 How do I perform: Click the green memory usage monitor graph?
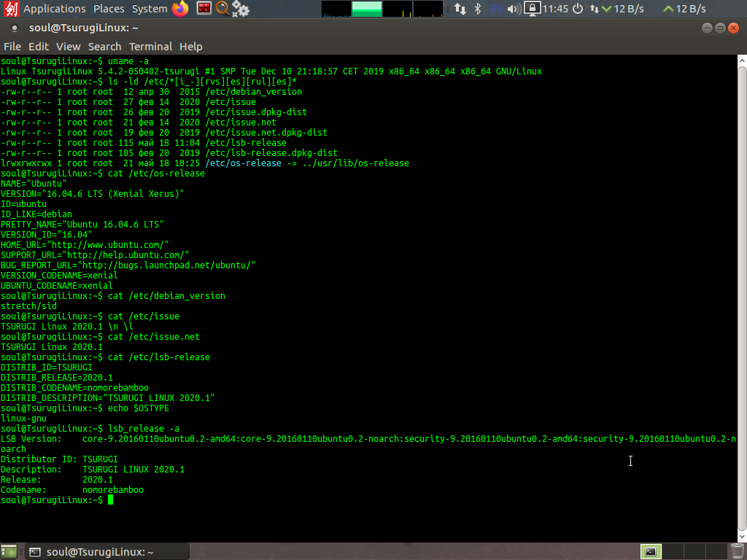(367, 9)
